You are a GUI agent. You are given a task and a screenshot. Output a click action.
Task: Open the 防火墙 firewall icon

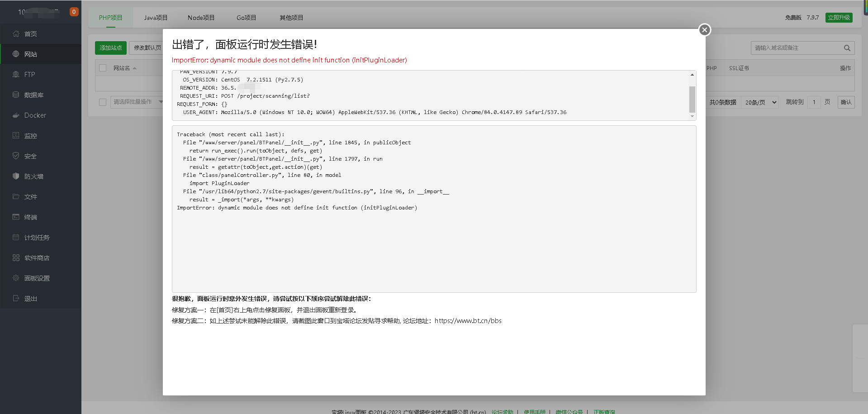tap(16, 176)
